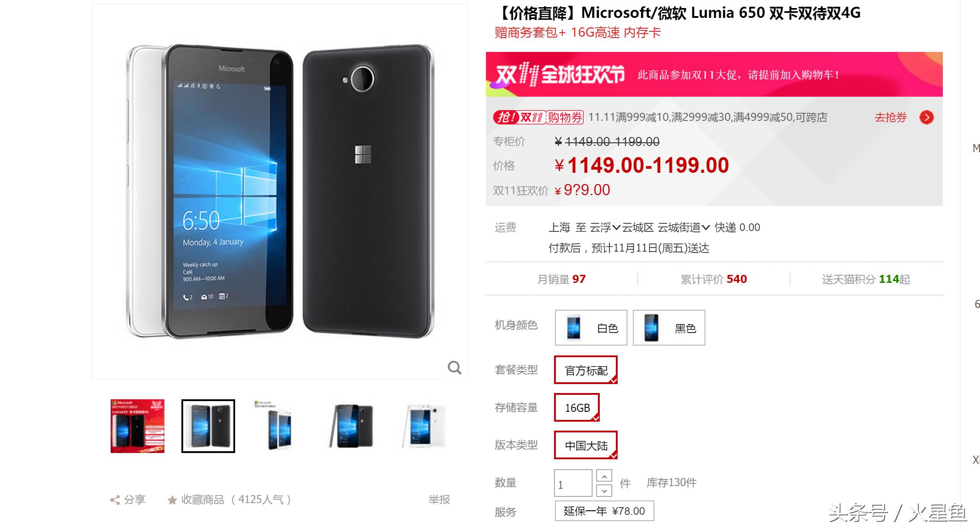Toggle the 官方标配 package option

(586, 370)
